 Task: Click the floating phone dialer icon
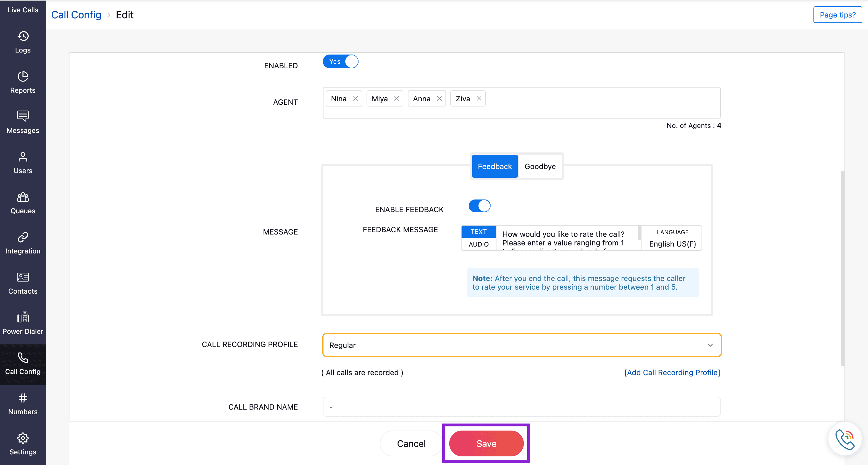pyautogui.click(x=844, y=439)
